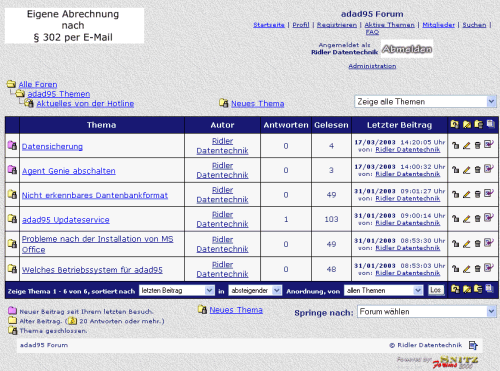
Task: Open 'Aktive Themen' in top navigation
Action: click(x=389, y=25)
